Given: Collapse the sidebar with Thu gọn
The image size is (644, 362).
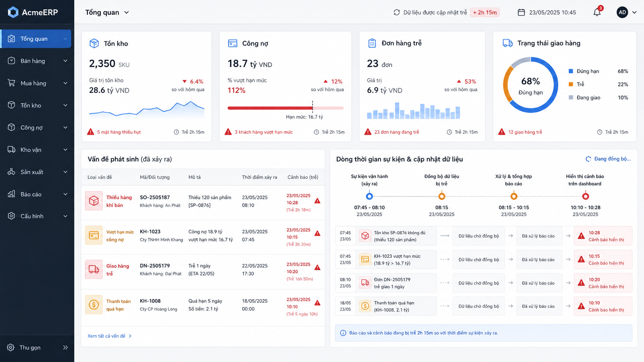Looking at the screenshot, I should pyautogui.click(x=37, y=347).
